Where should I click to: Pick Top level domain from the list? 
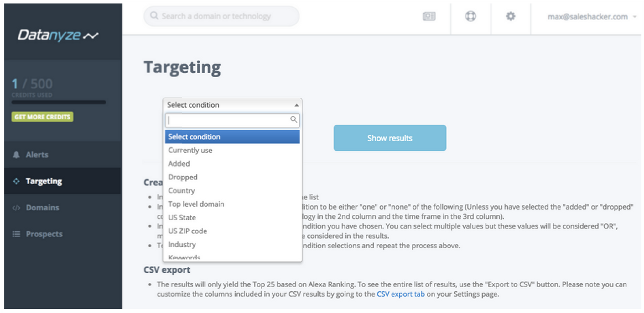196,204
